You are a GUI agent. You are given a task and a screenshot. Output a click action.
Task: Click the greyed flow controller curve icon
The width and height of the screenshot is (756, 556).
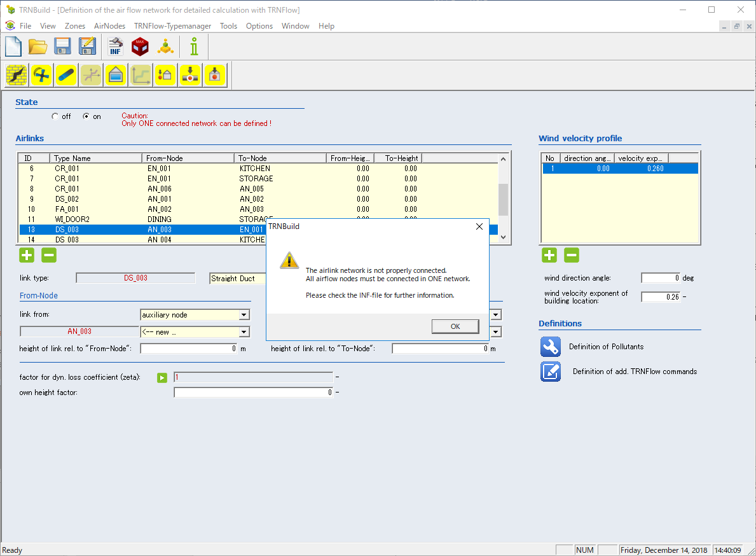pyautogui.click(x=91, y=75)
